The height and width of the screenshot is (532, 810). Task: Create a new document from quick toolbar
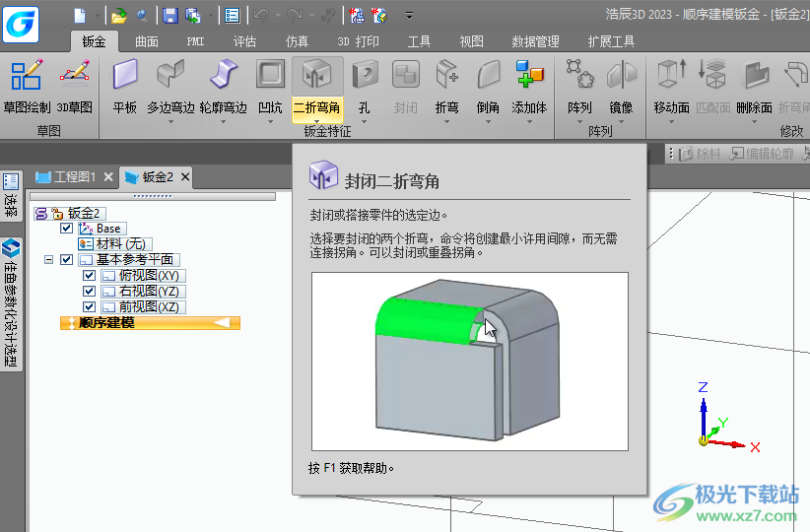pyautogui.click(x=80, y=16)
